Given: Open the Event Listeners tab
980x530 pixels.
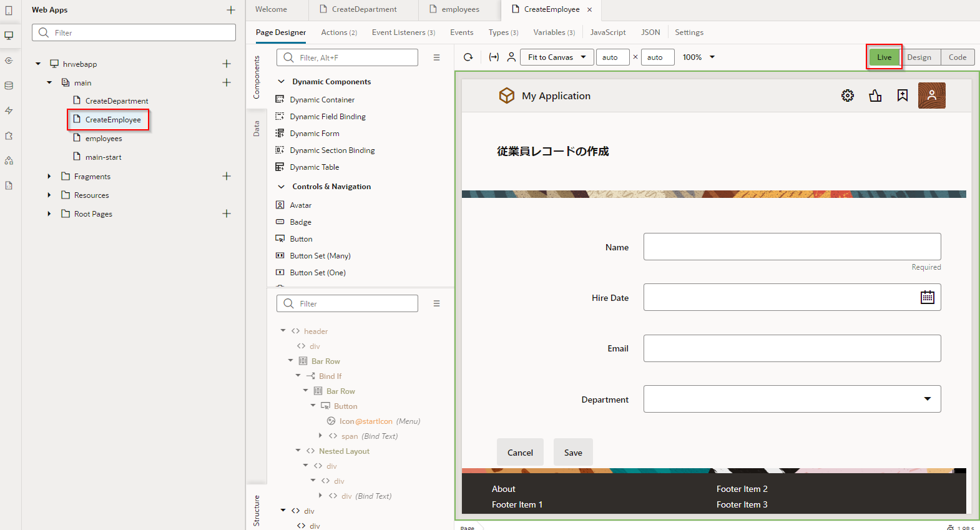Looking at the screenshot, I should pos(403,32).
